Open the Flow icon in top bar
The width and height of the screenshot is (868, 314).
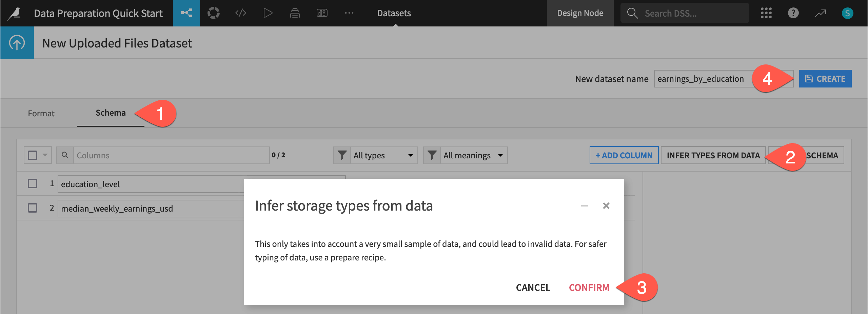point(186,13)
